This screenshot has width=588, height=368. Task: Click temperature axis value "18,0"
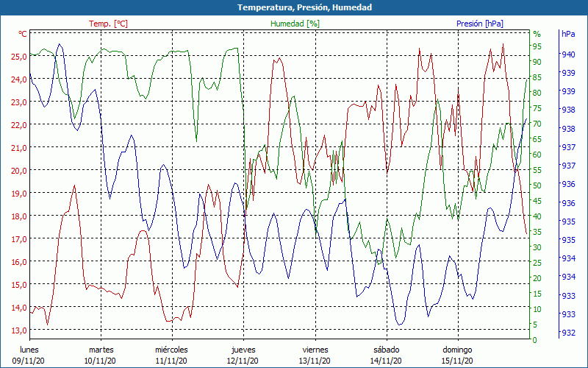click(x=19, y=216)
